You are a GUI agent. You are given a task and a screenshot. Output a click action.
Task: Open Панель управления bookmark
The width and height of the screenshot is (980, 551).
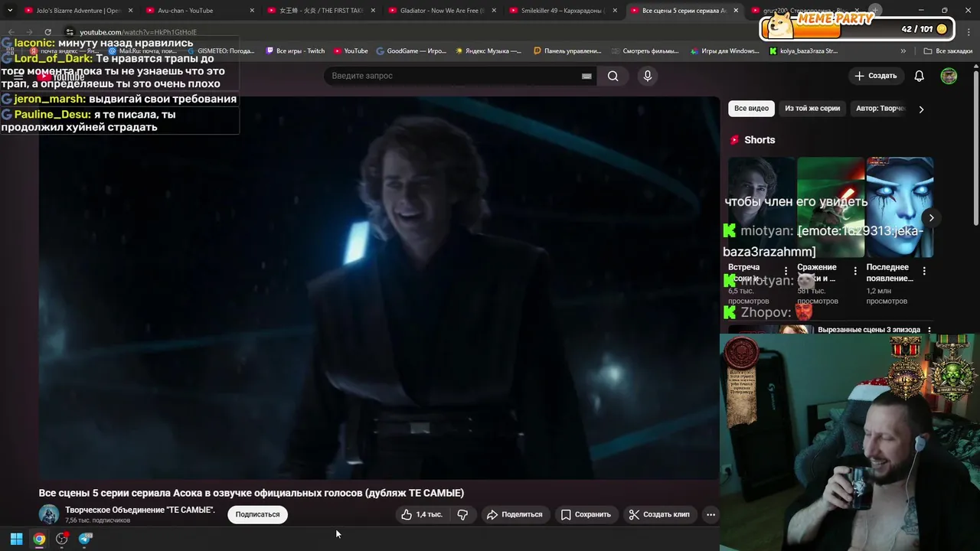567,51
